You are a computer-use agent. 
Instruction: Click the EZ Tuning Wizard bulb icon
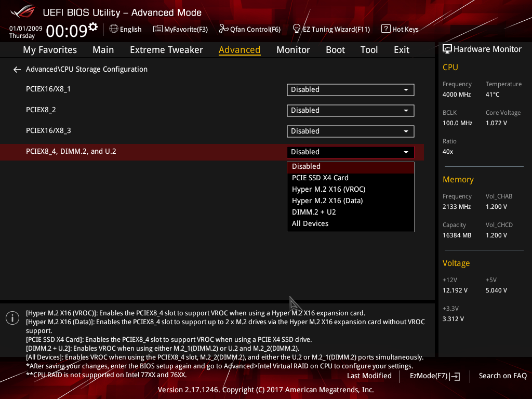297,29
